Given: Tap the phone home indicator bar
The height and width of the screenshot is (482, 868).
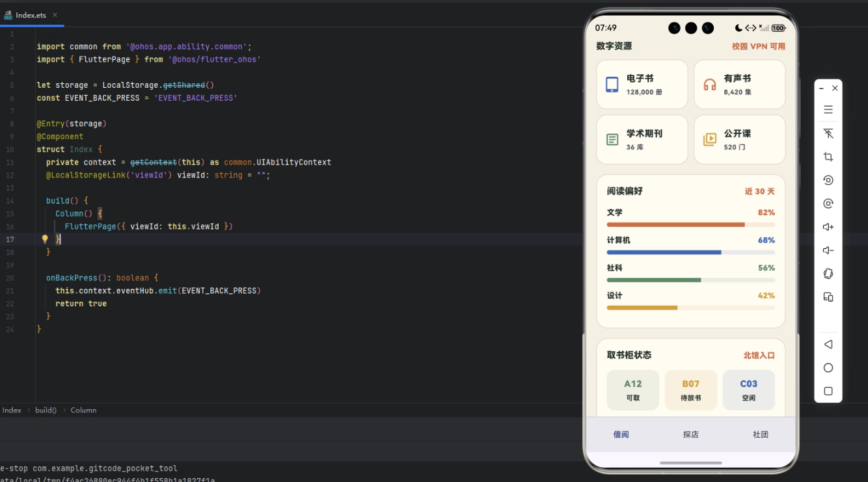Looking at the screenshot, I should pyautogui.click(x=691, y=463).
